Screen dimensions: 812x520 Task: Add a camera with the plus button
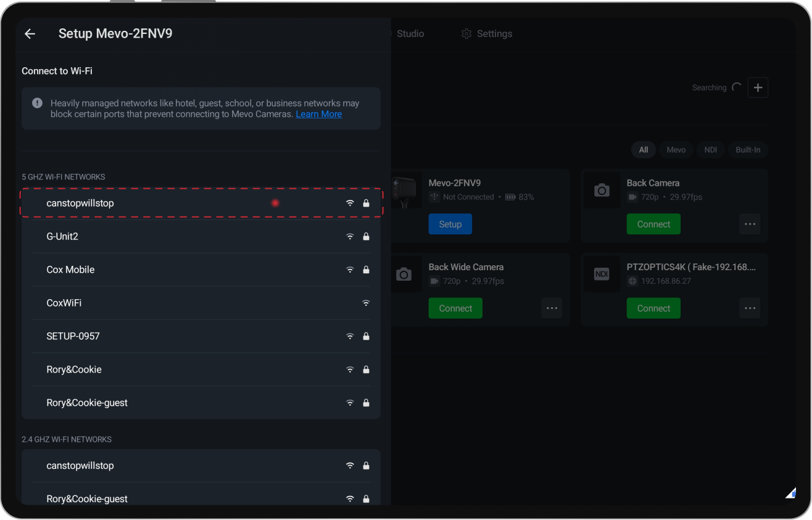(x=758, y=88)
